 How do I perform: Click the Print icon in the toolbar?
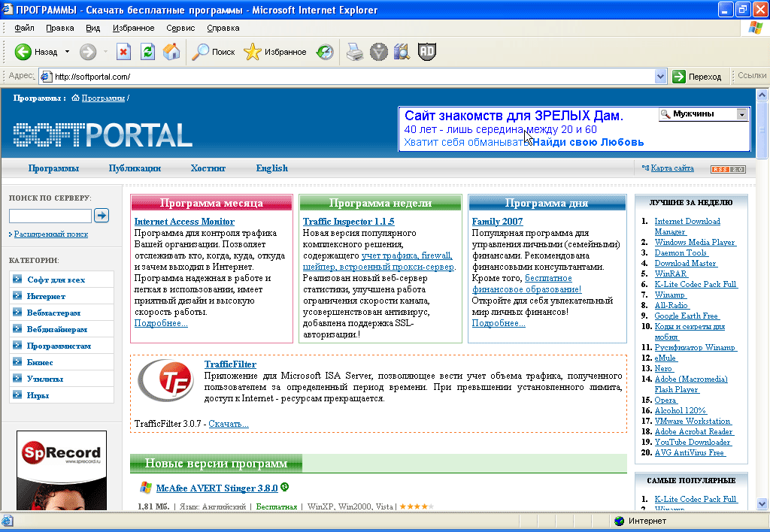click(x=355, y=52)
